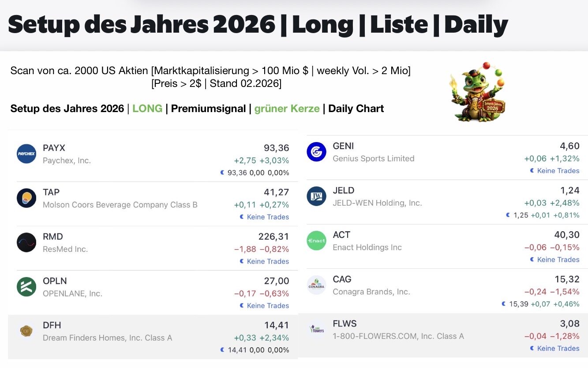Click the JELD-WEN logo icon
The image size is (588, 368).
coord(316,196)
